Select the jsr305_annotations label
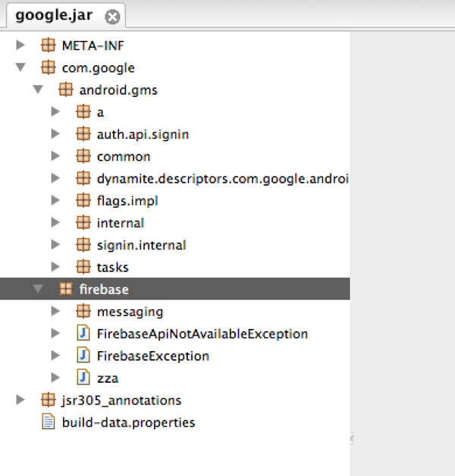Viewport: 455px width, 476px height. click(121, 400)
